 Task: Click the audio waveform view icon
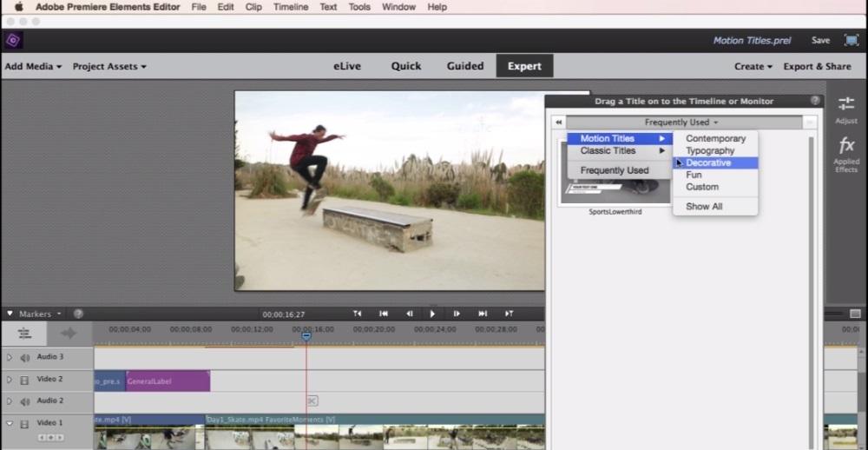coord(68,333)
